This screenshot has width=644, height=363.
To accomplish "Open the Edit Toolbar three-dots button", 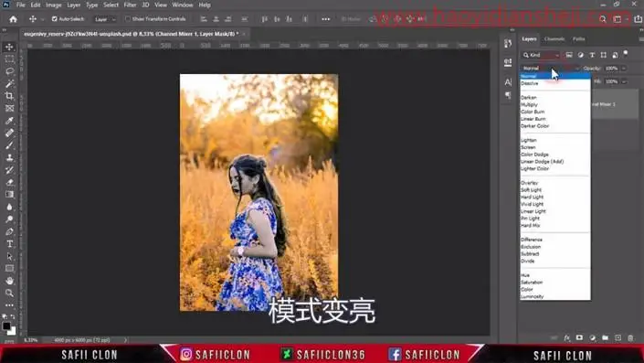I will 9,305.
